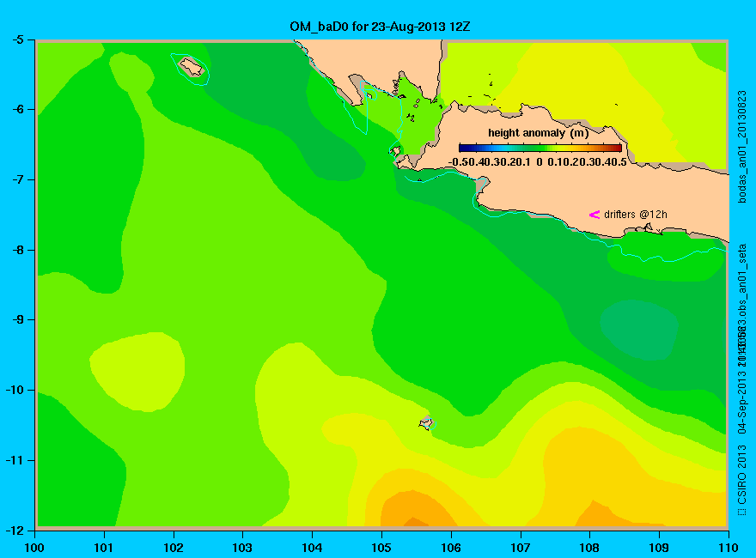Click the latitude label "-6"
Screen dimensions: 756x558
click(x=17, y=109)
